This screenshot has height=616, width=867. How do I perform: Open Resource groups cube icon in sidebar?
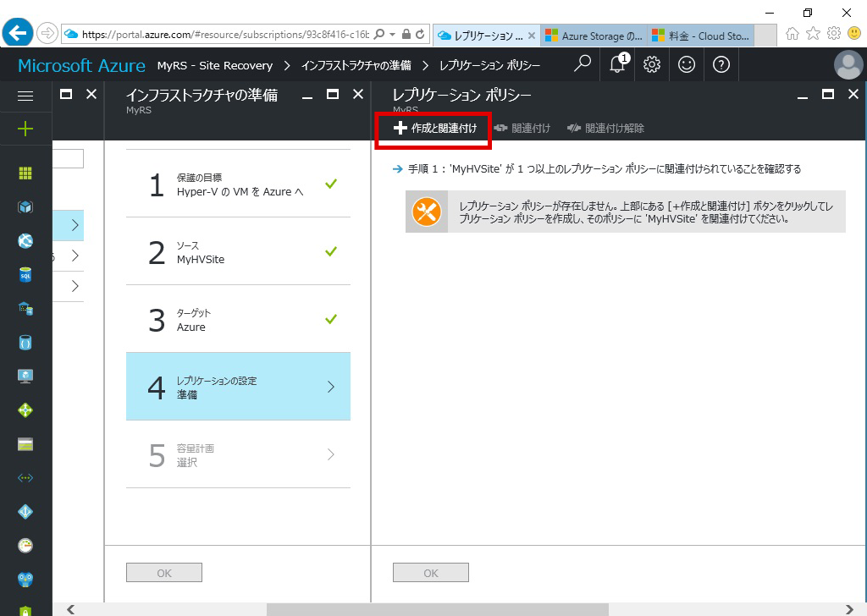[x=25, y=207]
